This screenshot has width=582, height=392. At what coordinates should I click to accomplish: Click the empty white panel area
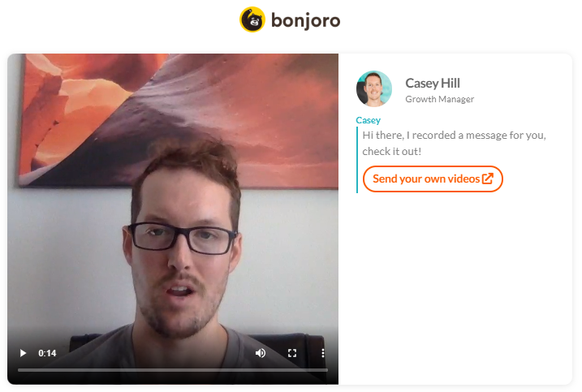(x=455, y=290)
